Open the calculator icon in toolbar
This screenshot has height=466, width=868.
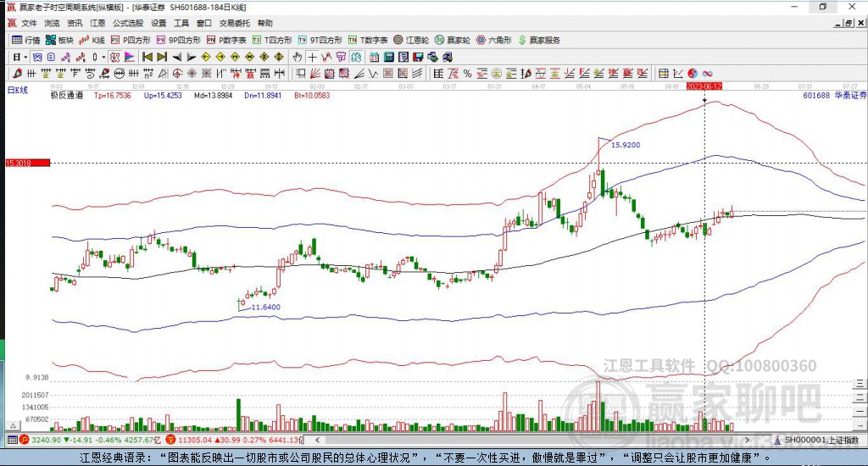pyautogui.click(x=388, y=57)
